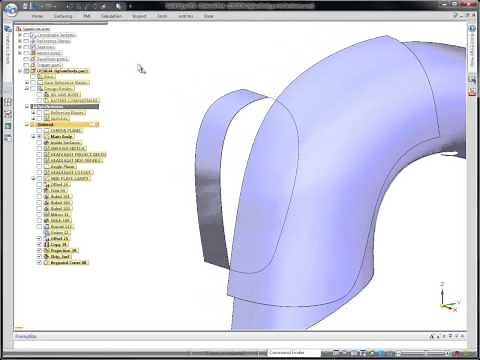Click the top docked-pane icon on right edge

click(x=472, y=28)
